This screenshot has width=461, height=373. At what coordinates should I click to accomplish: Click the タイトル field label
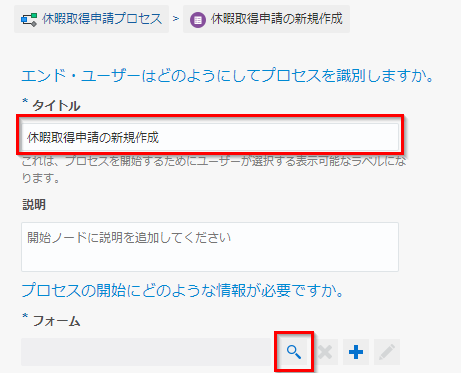56,106
